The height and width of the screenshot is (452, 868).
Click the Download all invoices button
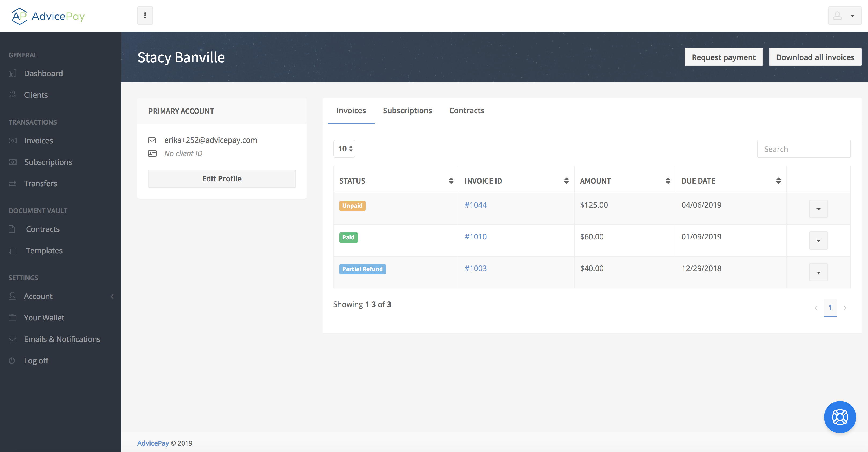click(x=815, y=57)
